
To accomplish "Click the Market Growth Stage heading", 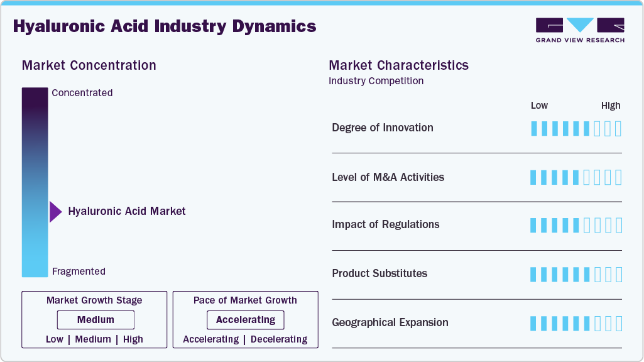I will pos(94,300).
